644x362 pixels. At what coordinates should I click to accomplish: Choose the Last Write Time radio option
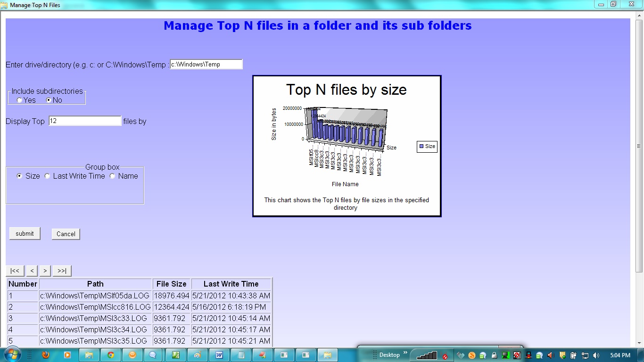pos(47,176)
